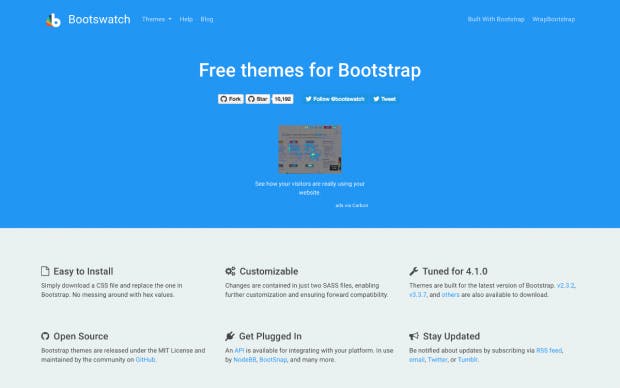This screenshot has height=388, width=620.
Task: Click Follow @bootswatch Twitter button
Action: [335, 99]
